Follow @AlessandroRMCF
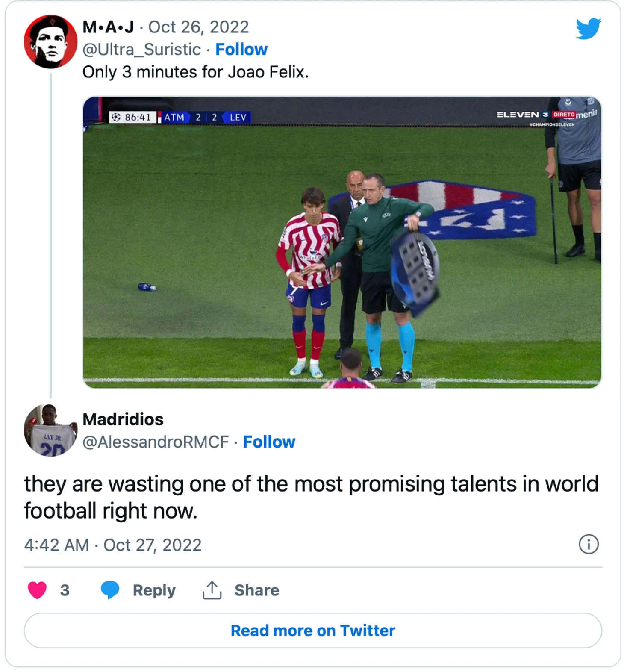 click(269, 442)
